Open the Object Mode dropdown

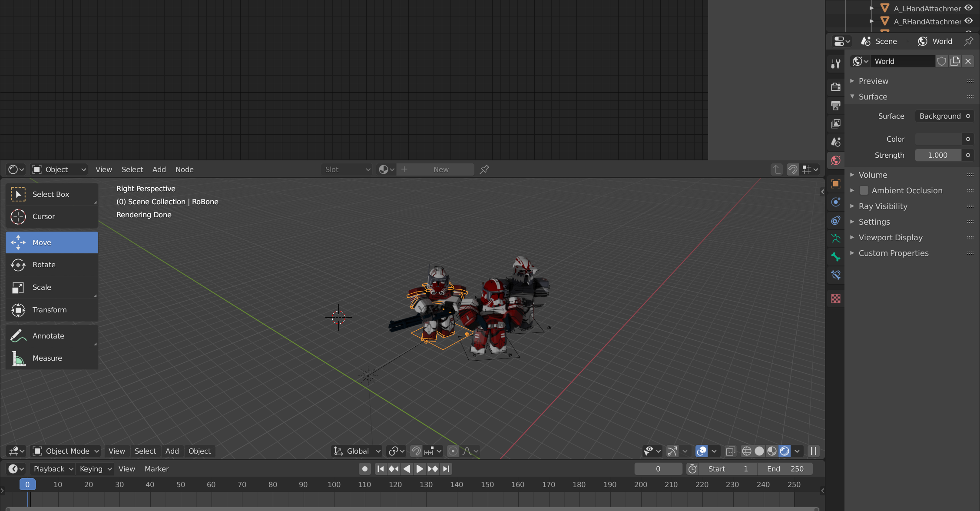pos(66,451)
